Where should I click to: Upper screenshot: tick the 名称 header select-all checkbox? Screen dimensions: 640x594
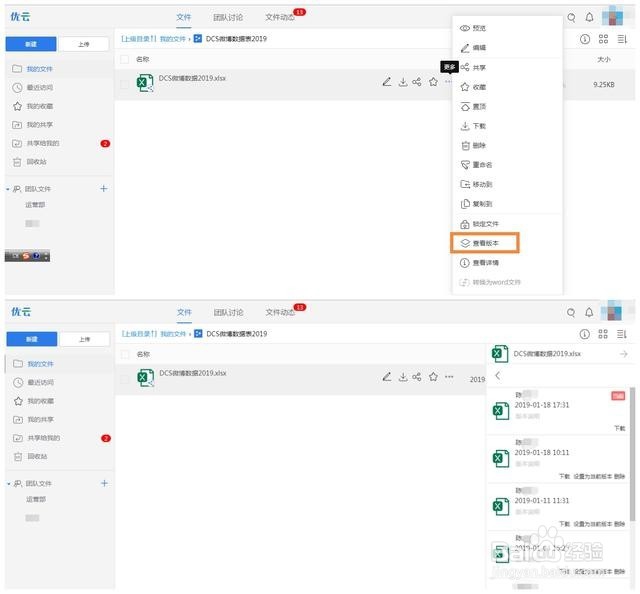click(124, 59)
